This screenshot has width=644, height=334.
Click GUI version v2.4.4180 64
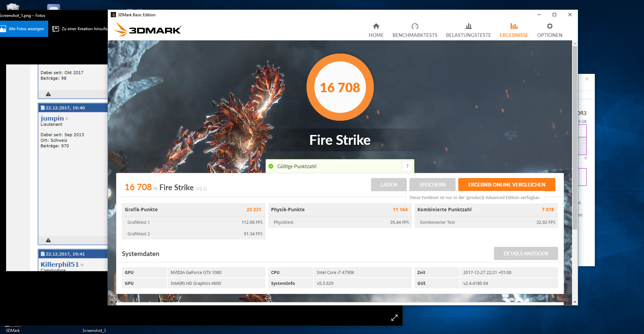click(475, 283)
